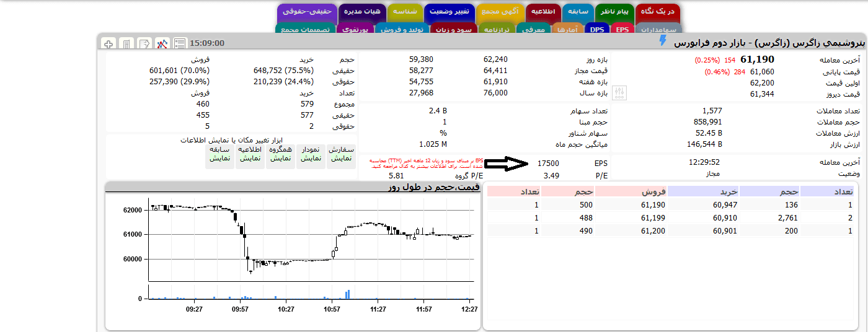Viewport: 868px width, 332px height.
Task: Click the calculator icon in the header toolbar
Action: point(126,43)
